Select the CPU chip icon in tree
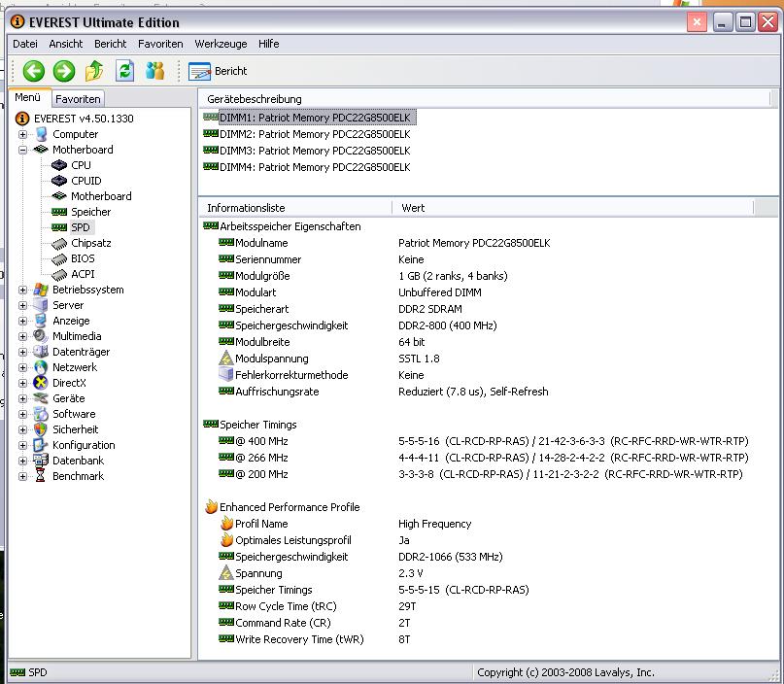Viewport: 784px width, 684px height. click(x=59, y=165)
